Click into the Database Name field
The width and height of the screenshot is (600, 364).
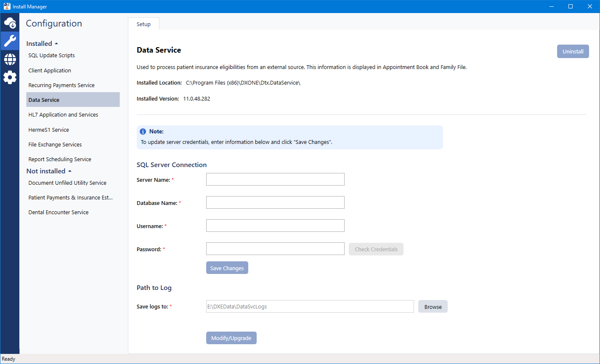pos(275,202)
